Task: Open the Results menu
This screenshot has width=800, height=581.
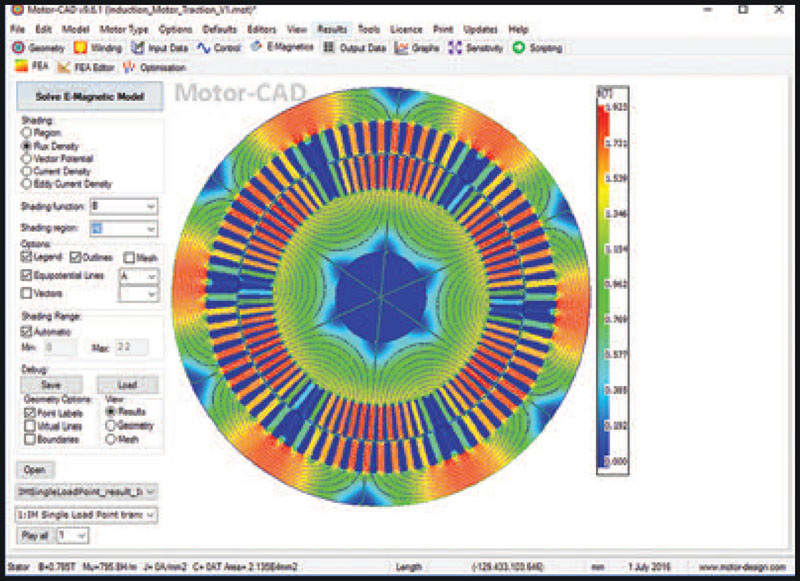Action: (x=332, y=29)
